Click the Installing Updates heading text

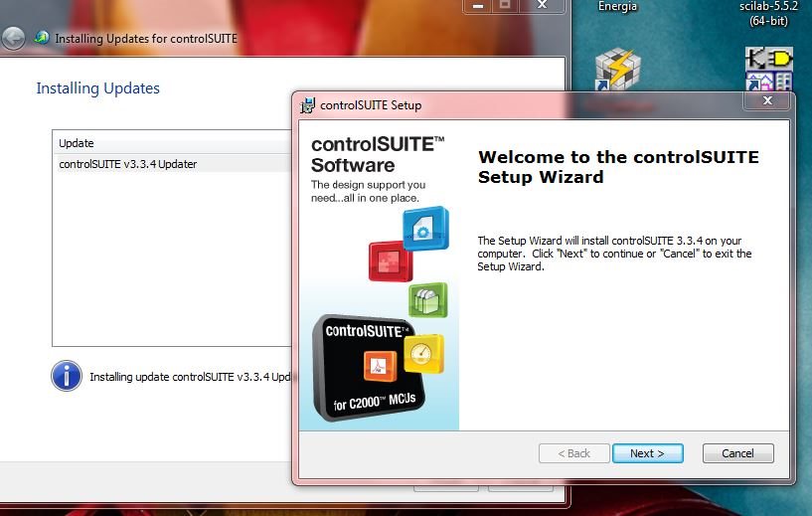click(x=97, y=88)
